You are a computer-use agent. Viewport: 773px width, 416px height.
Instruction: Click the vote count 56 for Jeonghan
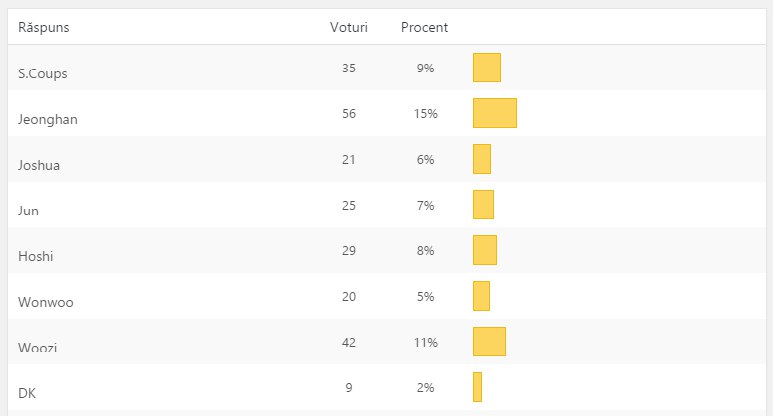pos(349,114)
